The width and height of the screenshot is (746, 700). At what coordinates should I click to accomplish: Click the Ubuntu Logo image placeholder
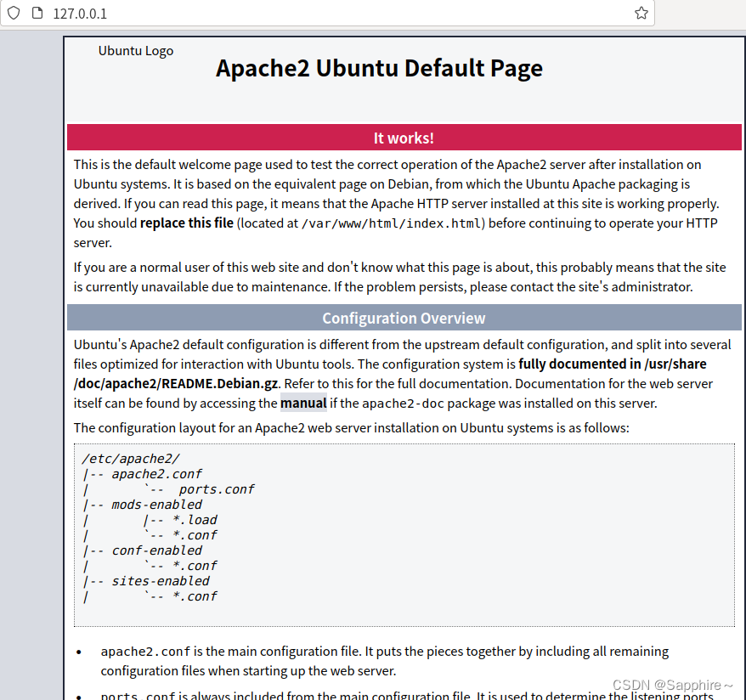coord(136,51)
